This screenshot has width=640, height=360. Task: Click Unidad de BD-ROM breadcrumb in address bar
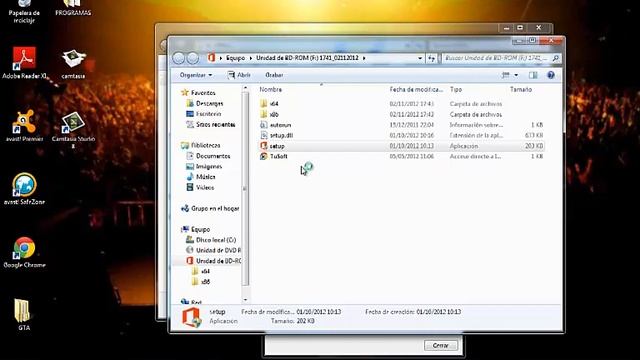[x=307, y=58]
